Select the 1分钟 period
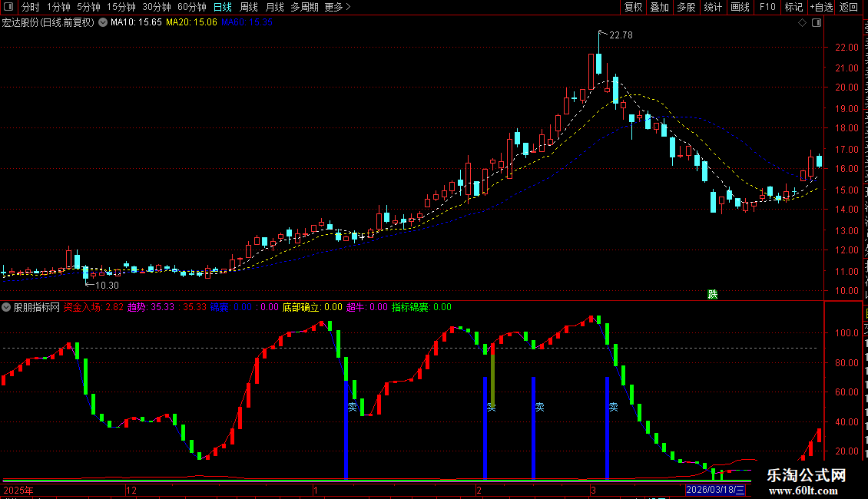 coord(58,7)
